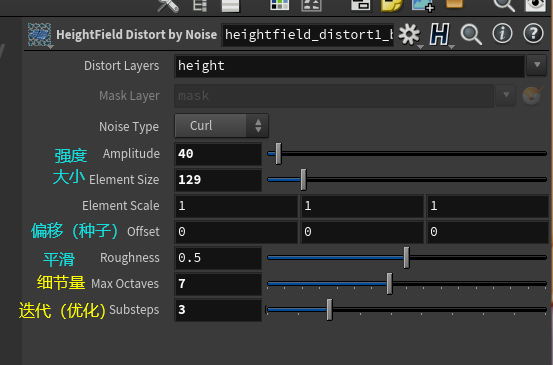553x365 pixels.
Task: Click the Distort Layers height text field
Action: pos(350,66)
